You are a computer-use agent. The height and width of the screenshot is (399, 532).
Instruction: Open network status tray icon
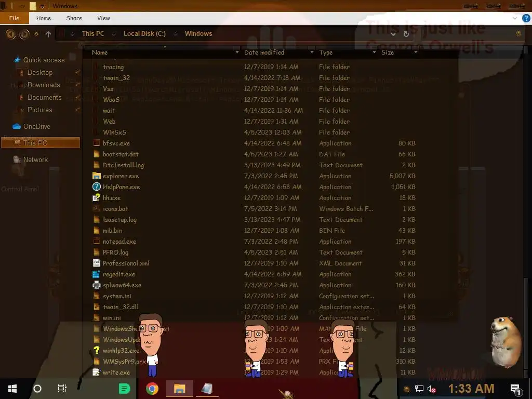click(x=419, y=389)
